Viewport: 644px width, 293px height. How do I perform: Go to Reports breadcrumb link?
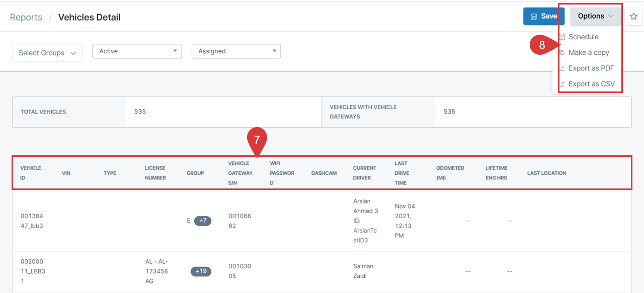[x=26, y=17]
